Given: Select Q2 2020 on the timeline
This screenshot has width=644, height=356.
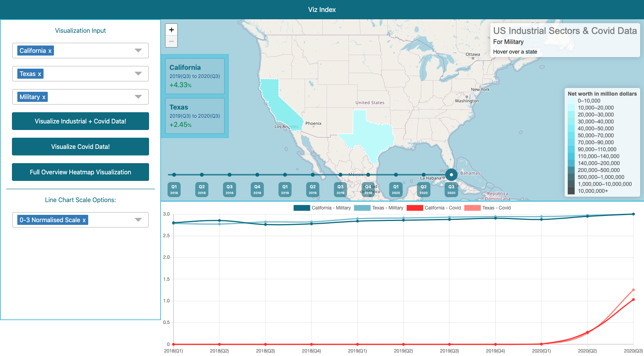Looking at the screenshot, I should pyautogui.click(x=424, y=189).
